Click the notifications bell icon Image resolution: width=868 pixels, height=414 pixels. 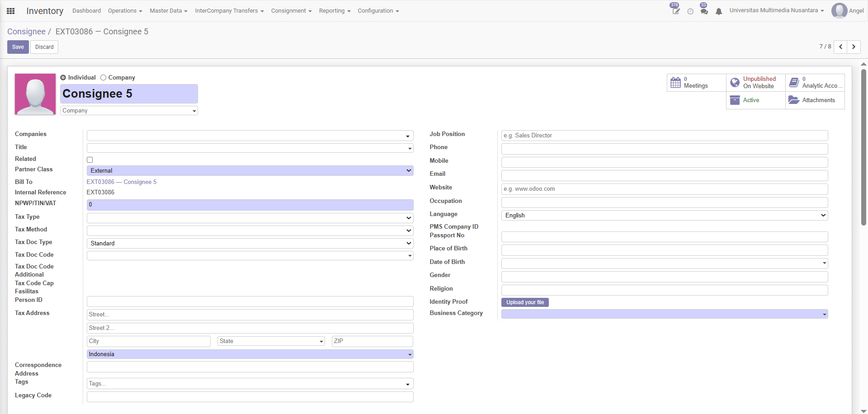[x=719, y=11]
